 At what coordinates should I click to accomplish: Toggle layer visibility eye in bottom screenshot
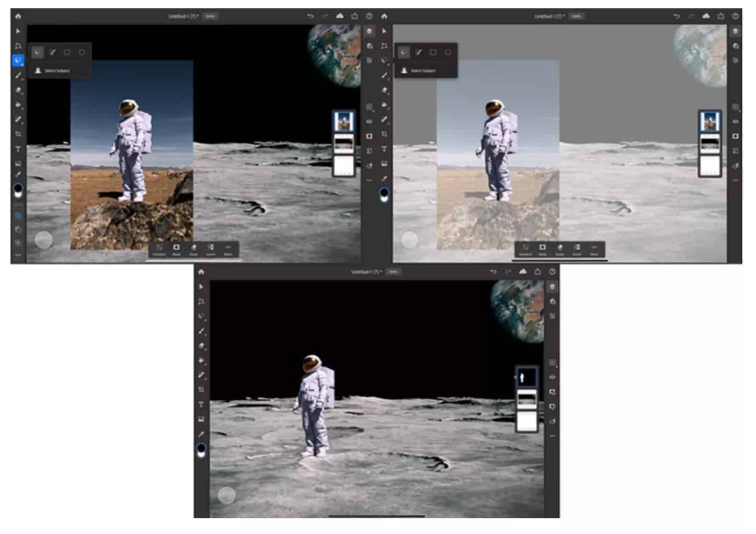pyautogui.click(x=552, y=377)
